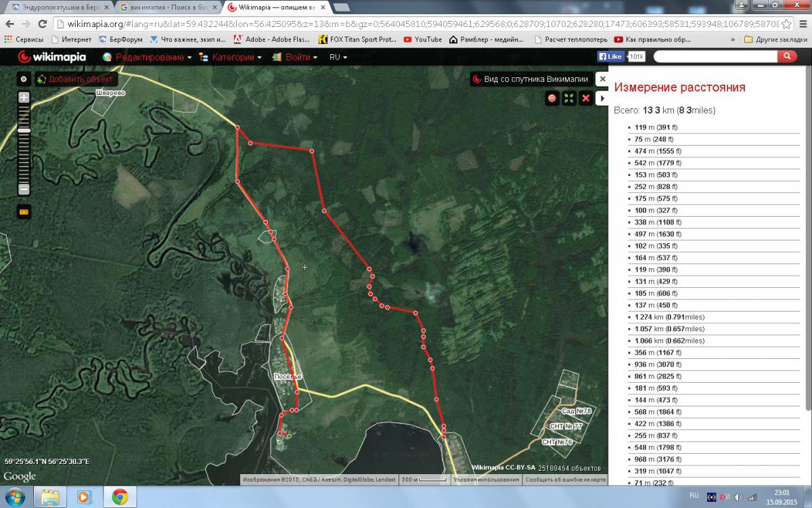Open the Редактирование dropdown menu

click(148, 58)
